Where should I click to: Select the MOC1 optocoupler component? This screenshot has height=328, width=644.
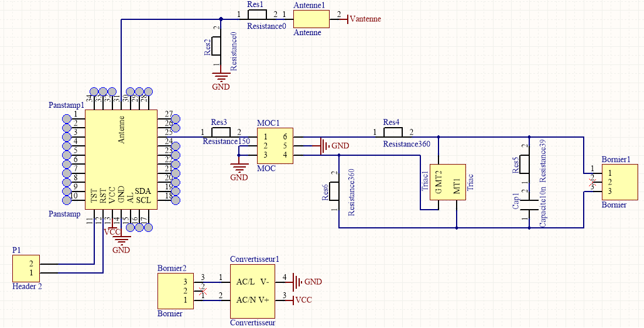[275, 145]
